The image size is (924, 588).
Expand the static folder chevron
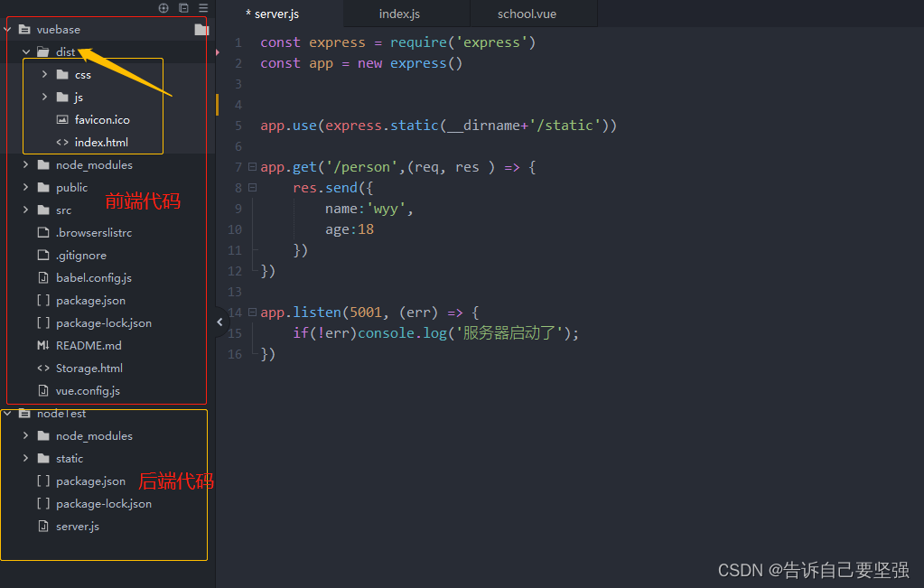coord(26,458)
